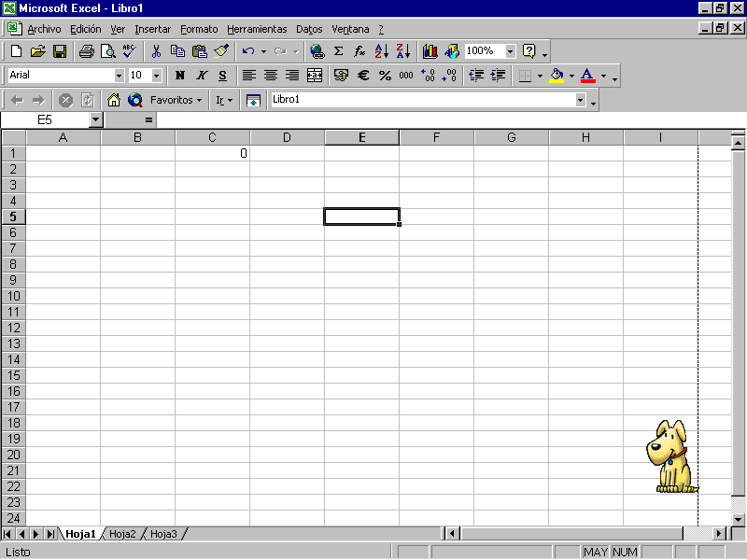The image size is (747, 560).
Task: Click Search the Web icon
Action: tap(135, 100)
